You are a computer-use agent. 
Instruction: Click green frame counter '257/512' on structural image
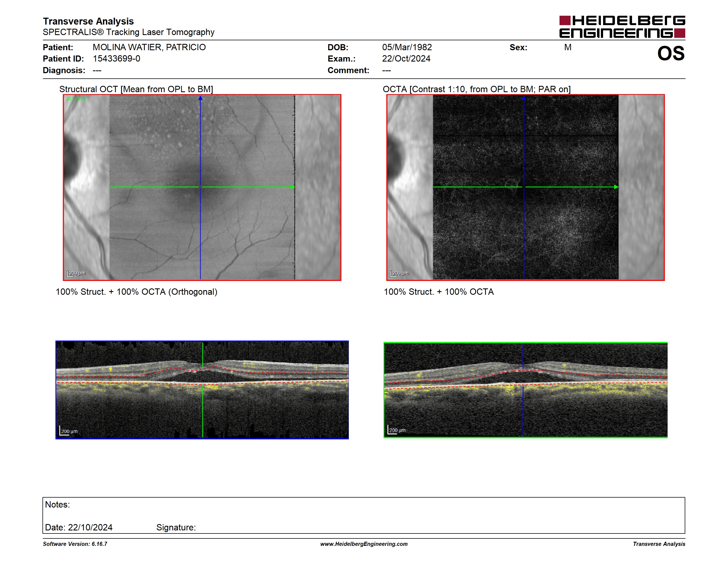(x=76, y=99)
